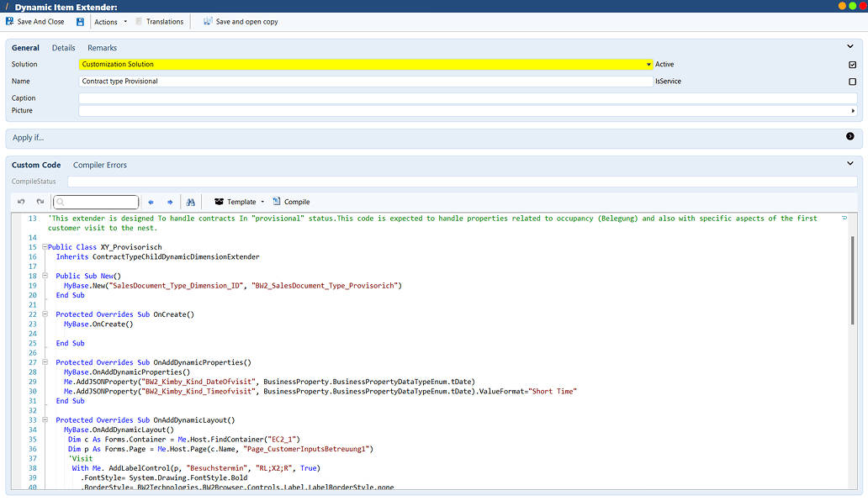
Task: Collapse the OnAddDynamicLayout fold marker
Action: point(45,419)
